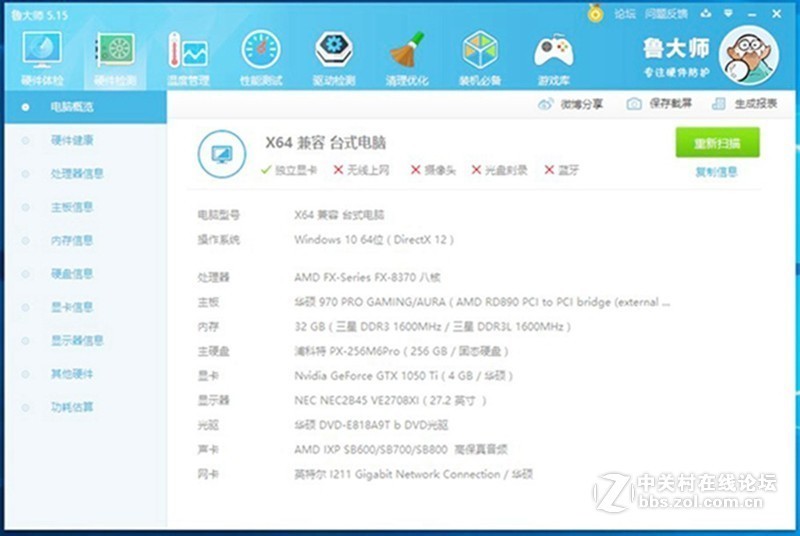Click the 无线上网 status indicator
Viewport: 800px width, 536px height.
pyautogui.click(x=361, y=170)
